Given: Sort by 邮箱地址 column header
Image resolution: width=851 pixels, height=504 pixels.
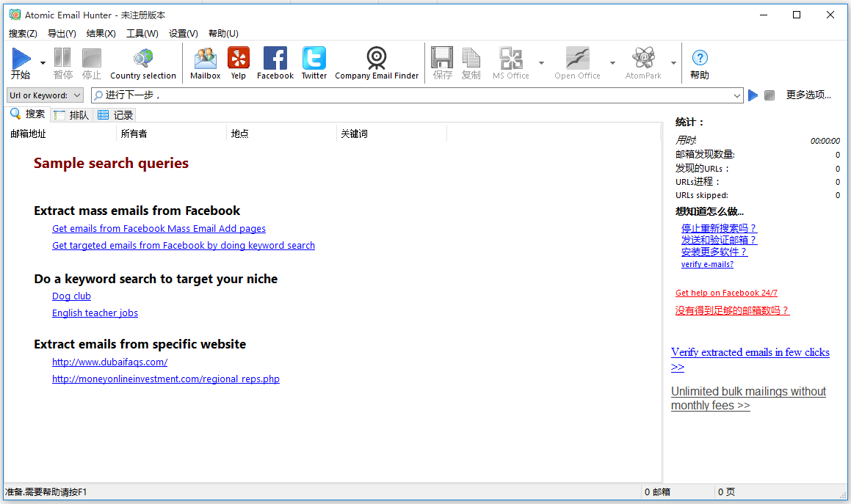Looking at the screenshot, I should (61, 134).
